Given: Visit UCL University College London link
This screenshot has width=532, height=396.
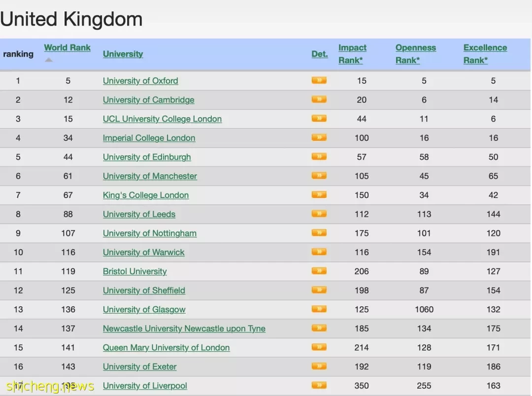Looking at the screenshot, I should click(162, 119).
